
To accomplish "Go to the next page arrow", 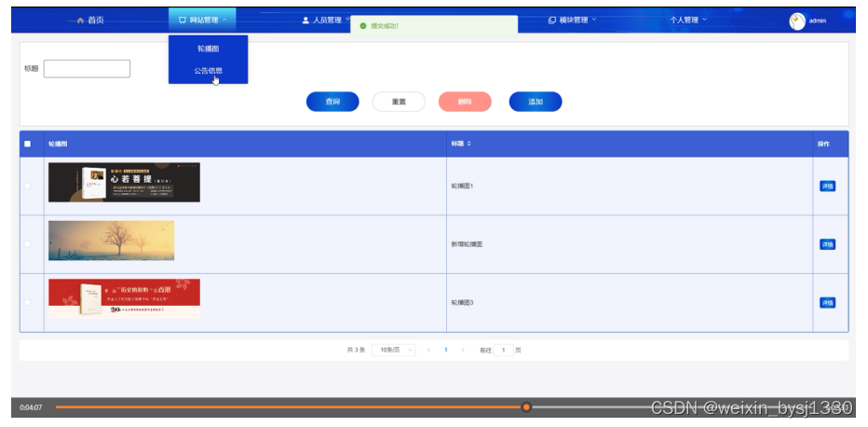I will point(463,350).
